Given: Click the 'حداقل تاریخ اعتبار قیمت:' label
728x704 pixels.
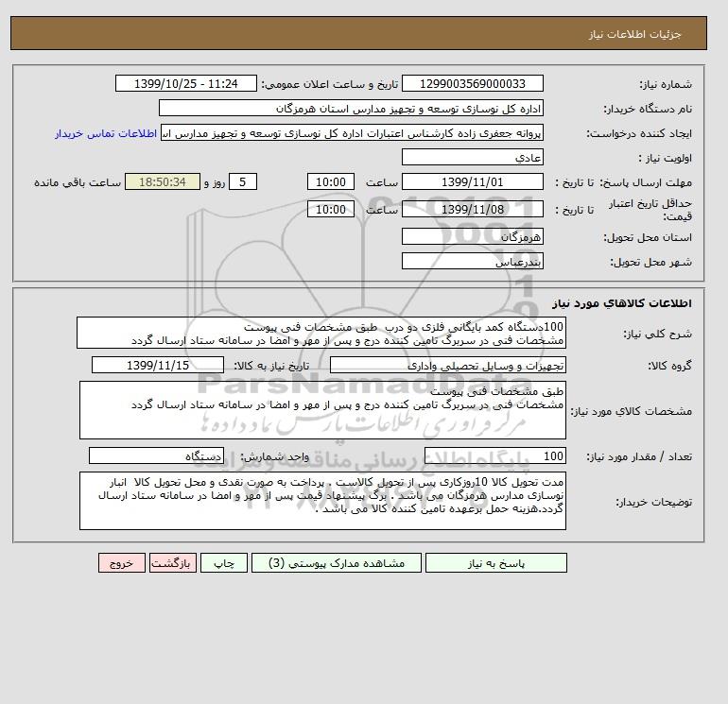Looking at the screenshot, I should pos(650,210).
